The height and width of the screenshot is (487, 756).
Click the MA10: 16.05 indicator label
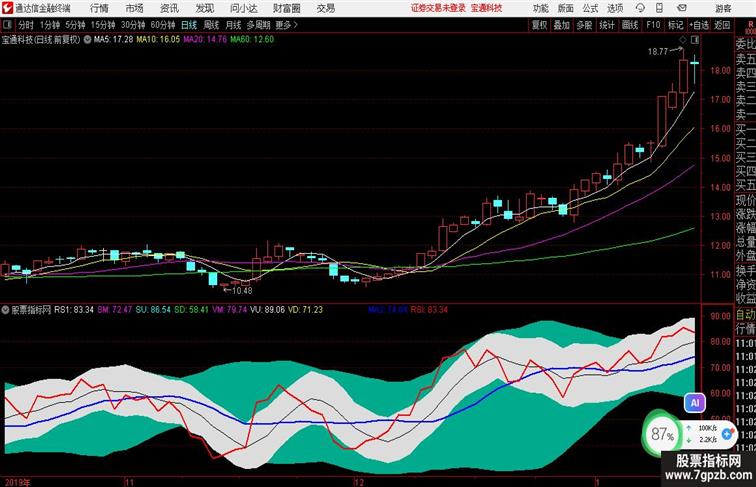[158, 40]
